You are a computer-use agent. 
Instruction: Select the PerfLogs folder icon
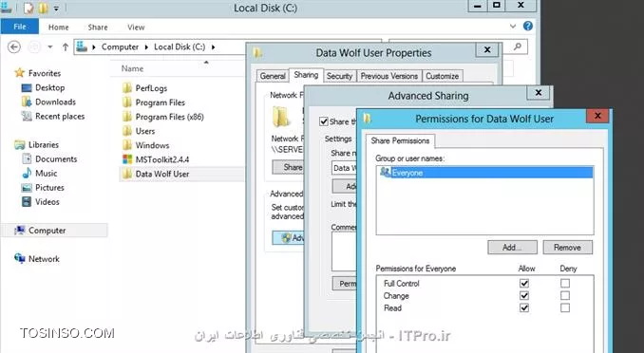(127, 88)
